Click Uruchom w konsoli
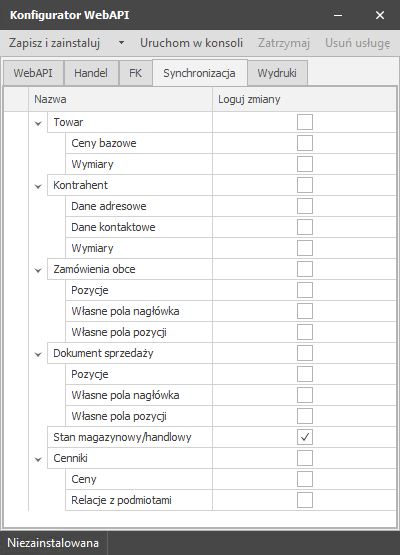The height and width of the screenshot is (555, 400). tap(192, 43)
